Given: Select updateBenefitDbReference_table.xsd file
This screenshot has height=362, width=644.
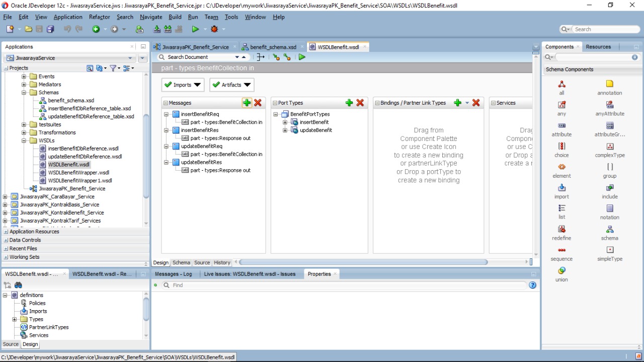Looking at the screenshot, I should click(91, 116).
